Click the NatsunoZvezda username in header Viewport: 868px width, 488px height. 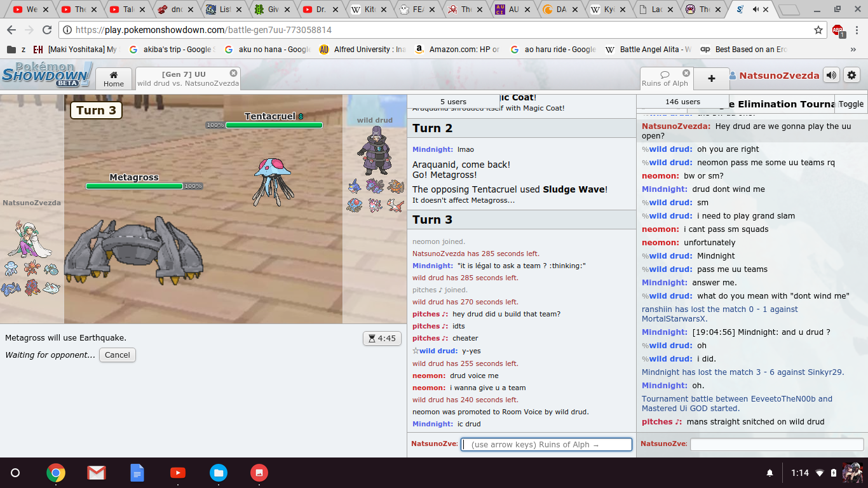pos(779,76)
